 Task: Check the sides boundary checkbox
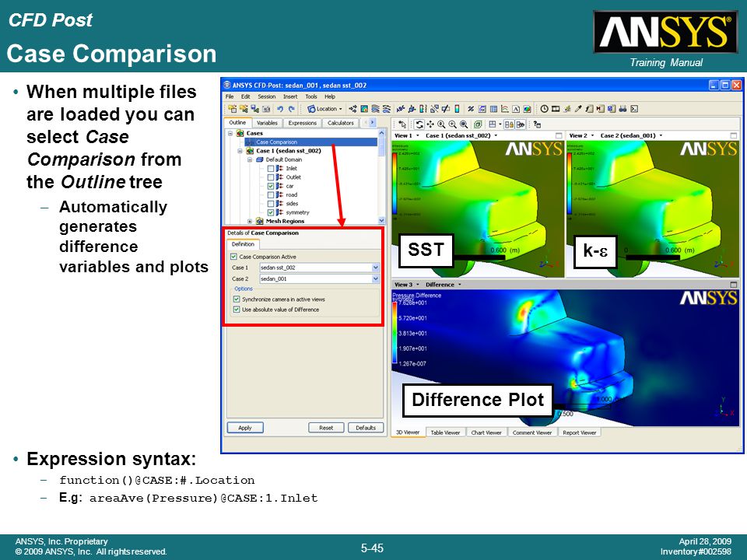pyautogui.click(x=271, y=204)
